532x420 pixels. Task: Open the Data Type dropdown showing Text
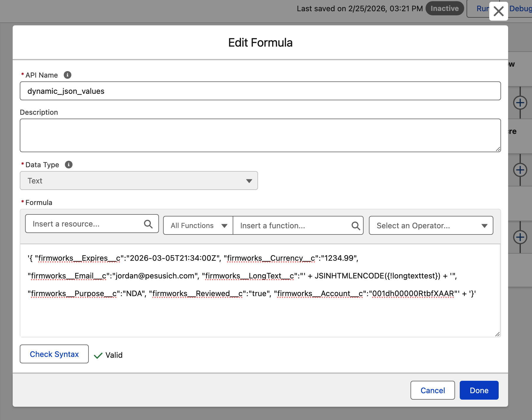click(139, 181)
